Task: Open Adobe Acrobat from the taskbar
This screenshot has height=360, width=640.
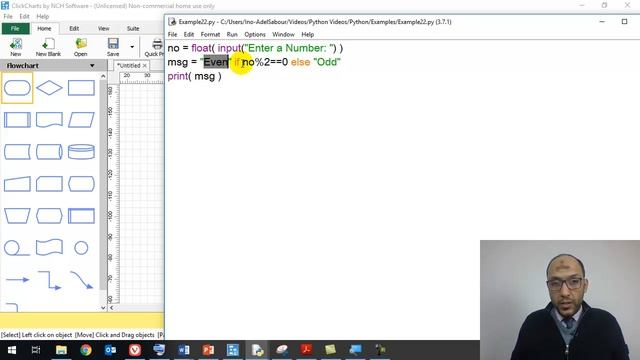Action: pos(306,350)
